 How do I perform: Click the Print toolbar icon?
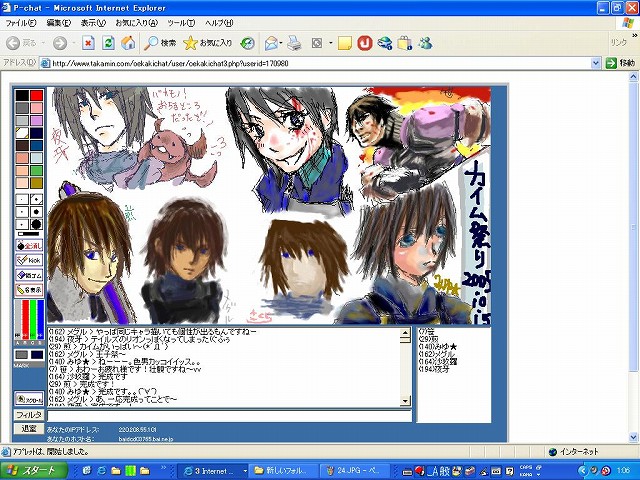pyautogui.click(x=294, y=43)
